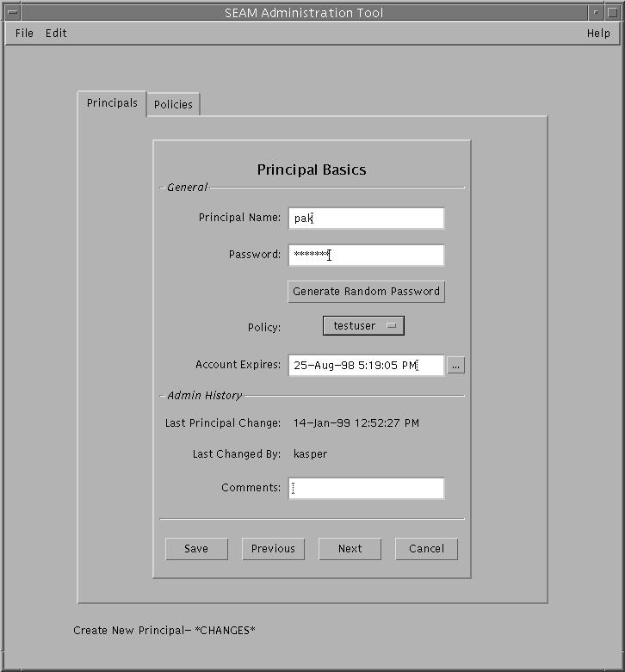
Task: Open the File menu
Action: point(24,34)
